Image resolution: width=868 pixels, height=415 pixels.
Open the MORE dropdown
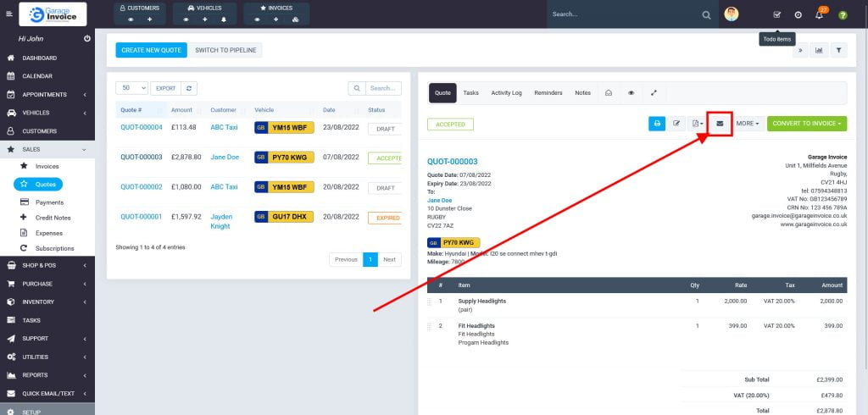[748, 124]
